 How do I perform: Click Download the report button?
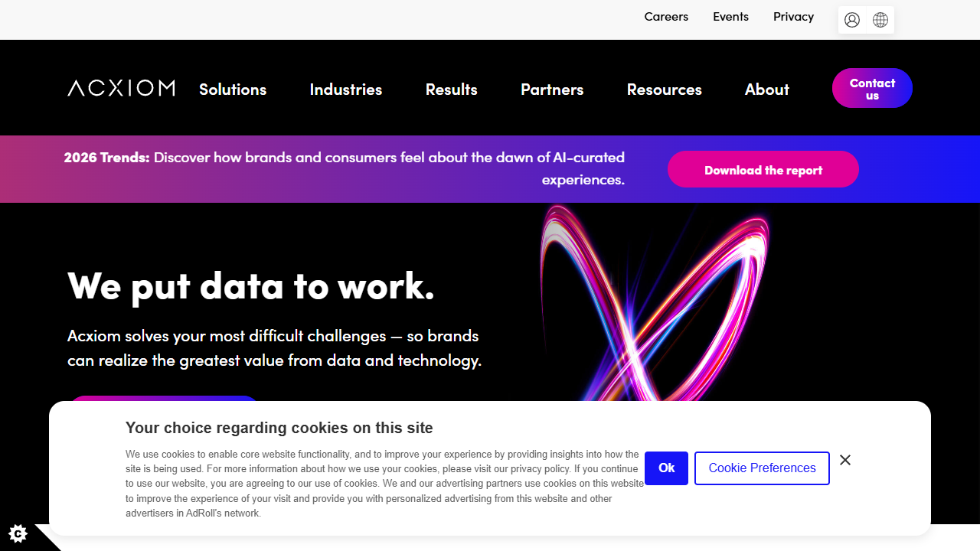point(763,170)
